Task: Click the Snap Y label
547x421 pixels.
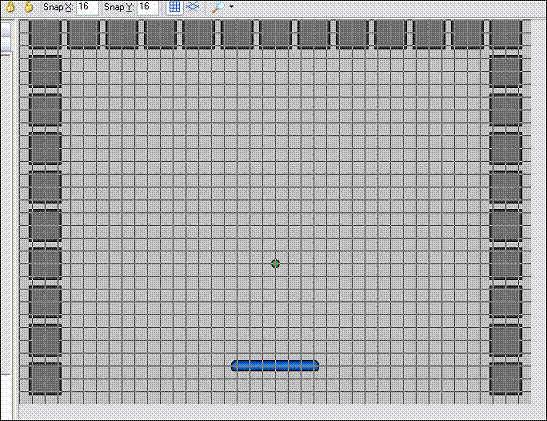Action: coord(119,7)
